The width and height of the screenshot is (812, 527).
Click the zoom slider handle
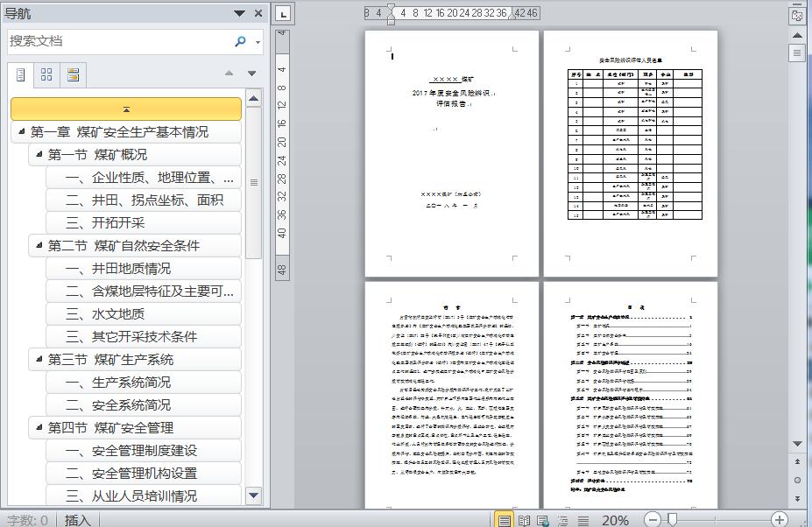[x=672, y=519]
